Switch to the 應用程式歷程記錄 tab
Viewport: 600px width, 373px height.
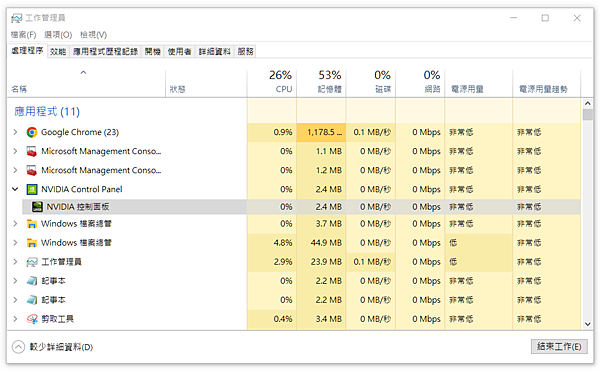[x=105, y=52]
